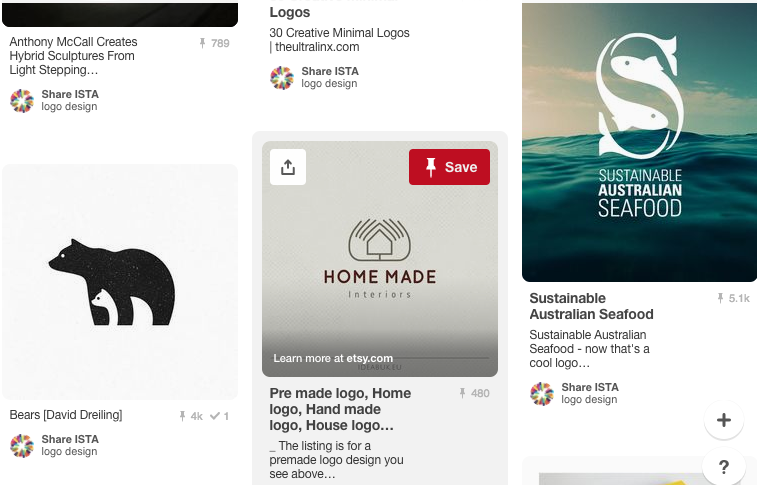This screenshot has height=485, width=757.
Task: Open the Sustainable Australian Seafood title link
Action: [591, 306]
